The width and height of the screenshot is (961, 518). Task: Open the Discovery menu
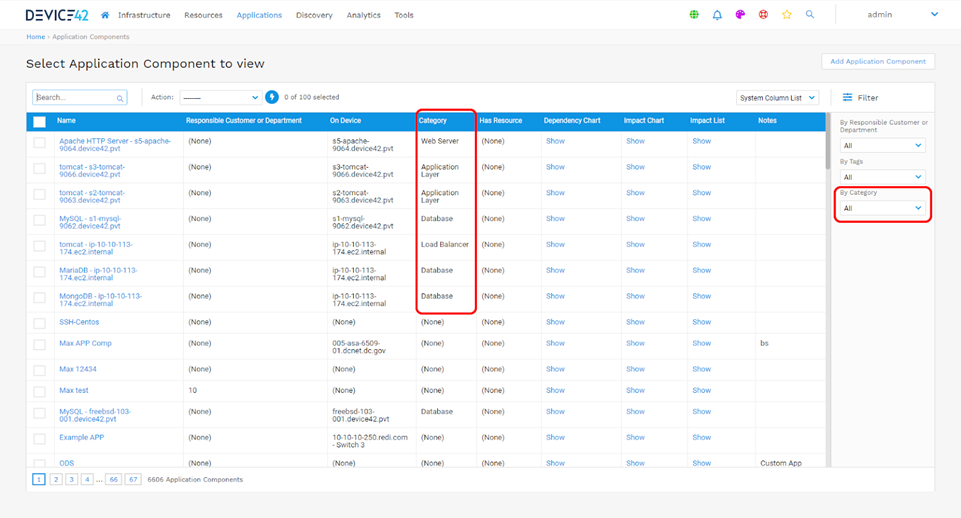(314, 15)
